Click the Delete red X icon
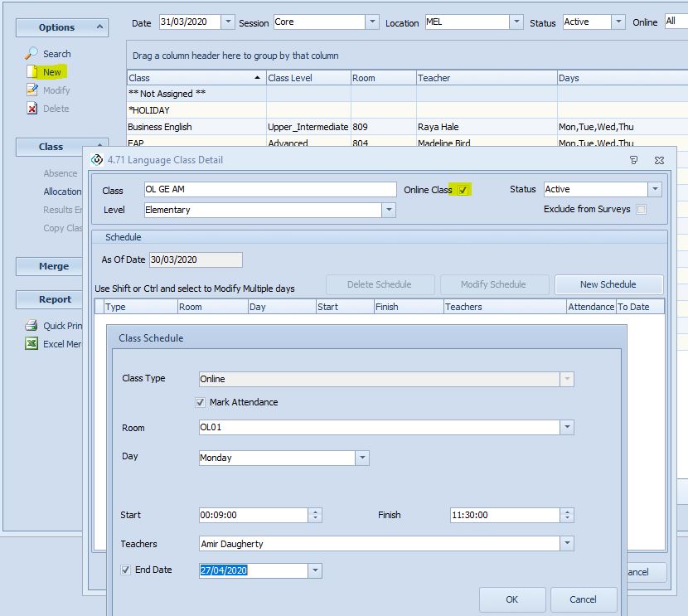This screenshot has width=688, height=616. point(31,109)
